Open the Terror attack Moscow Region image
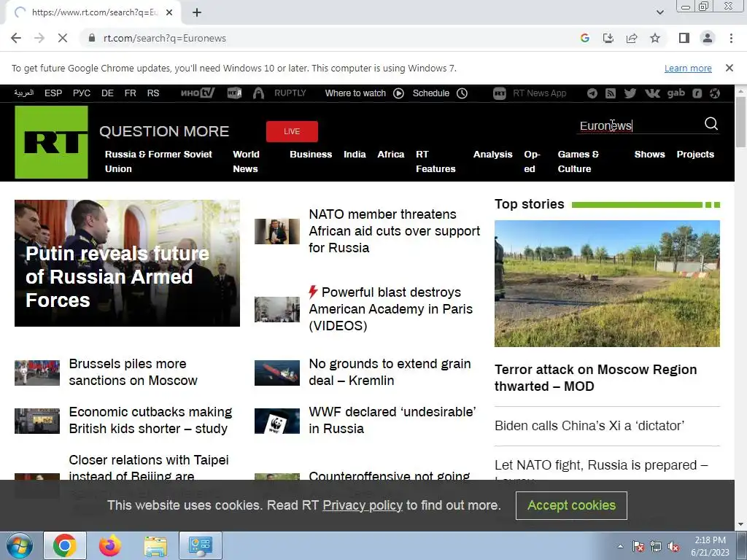 (x=607, y=284)
